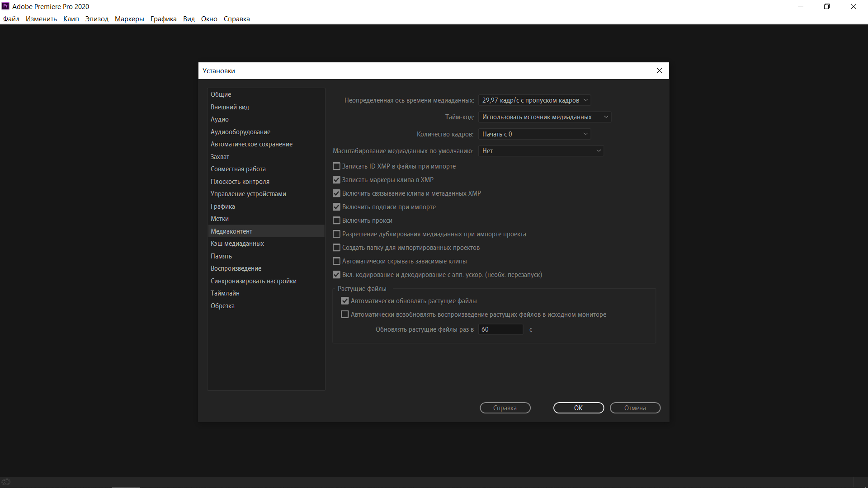The width and height of the screenshot is (868, 488).
Task: Select the Общие category
Action: (x=266, y=94)
